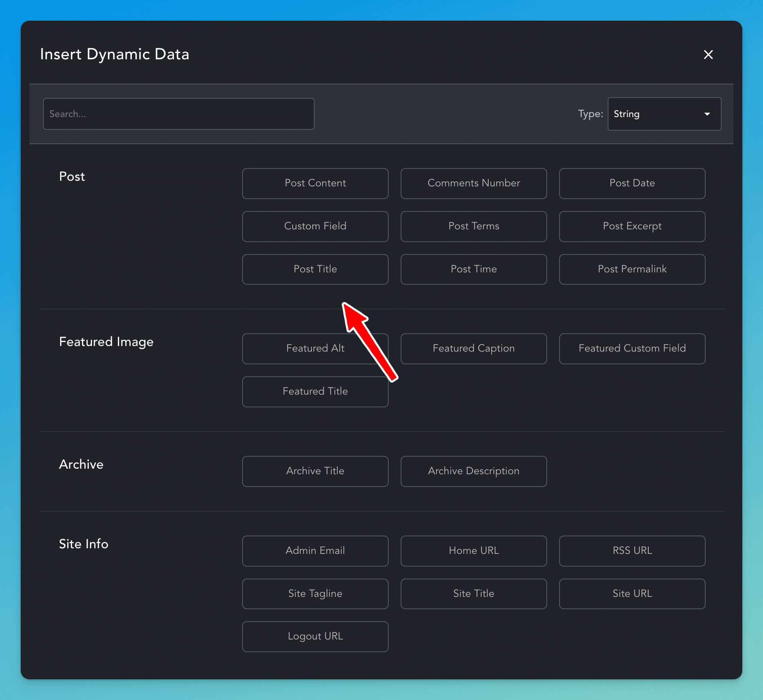Insert the Post Excerpt data
This screenshot has width=763, height=700.
tap(632, 226)
